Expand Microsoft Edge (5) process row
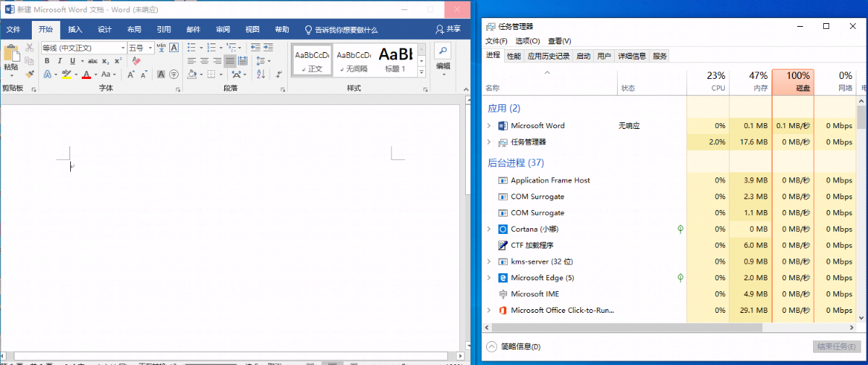 pyautogui.click(x=489, y=278)
